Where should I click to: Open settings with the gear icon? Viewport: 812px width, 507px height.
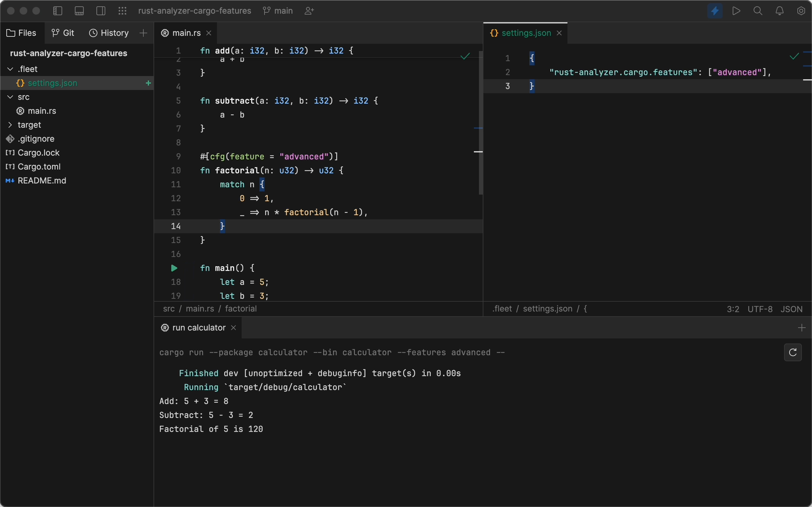click(801, 11)
